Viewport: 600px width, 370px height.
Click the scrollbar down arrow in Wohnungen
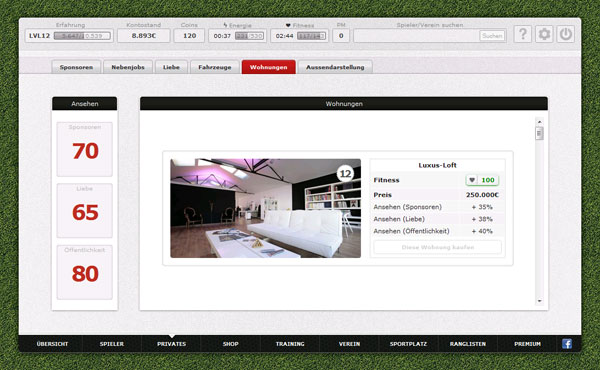[540, 301]
